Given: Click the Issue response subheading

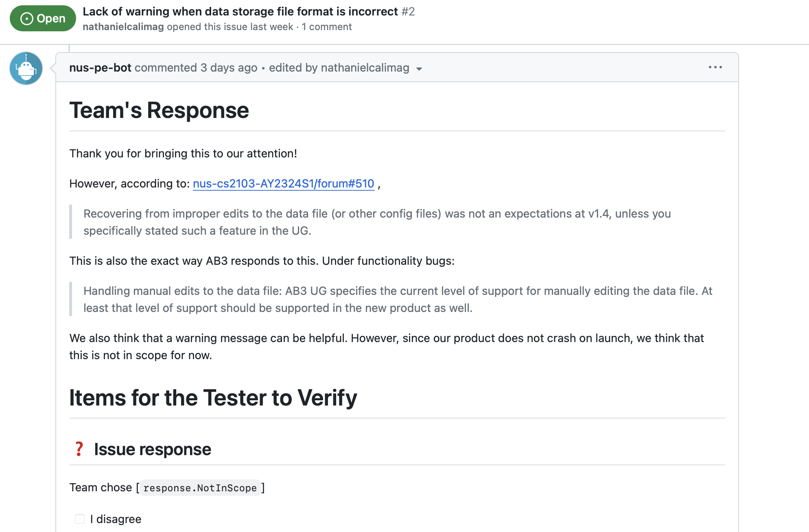Looking at the screenshot, I should (x=153, y=449).
